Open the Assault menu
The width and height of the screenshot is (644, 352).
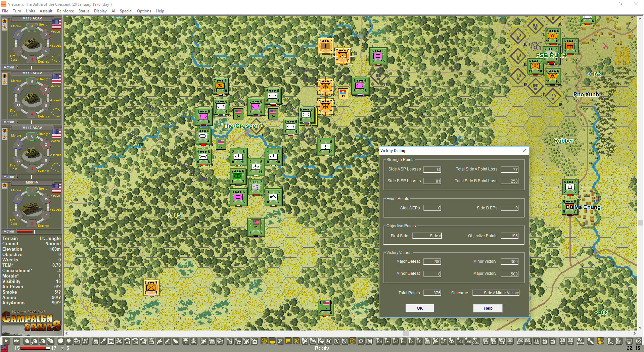[46, 11]
